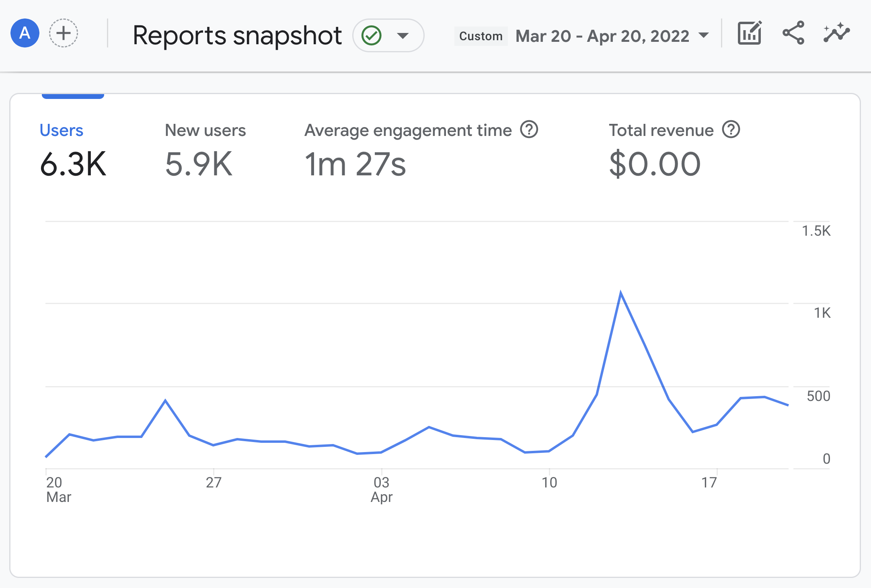Click the blue A segment avatar
Image resolution: width=871 pixels, height=588 pixels.
point(25,33)
